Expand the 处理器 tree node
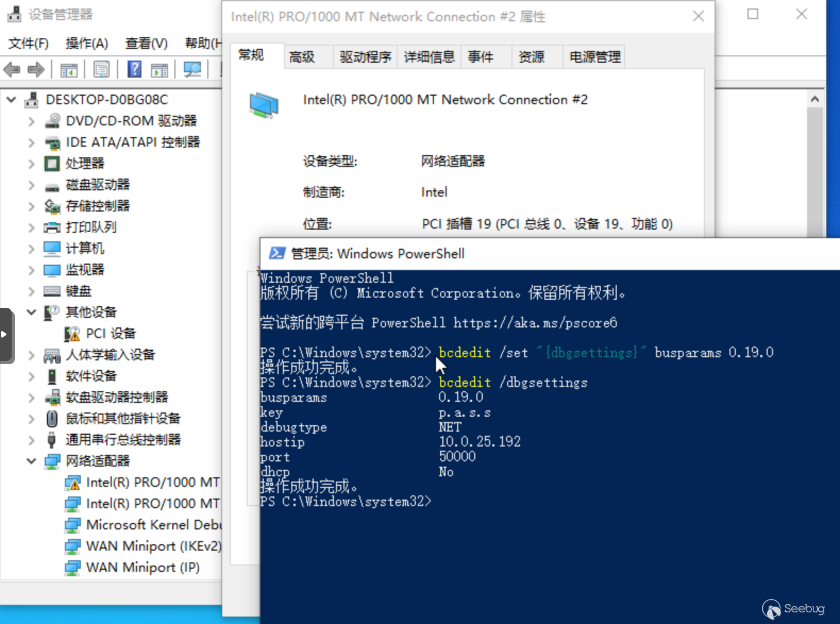The width and height of the screenshot is (840, 624). 31,164
